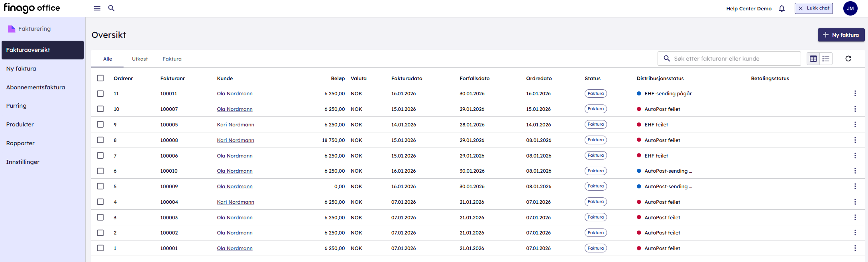Switch to the Utkast tab
Screen dimensions: 868x262
tap(140, 59)
